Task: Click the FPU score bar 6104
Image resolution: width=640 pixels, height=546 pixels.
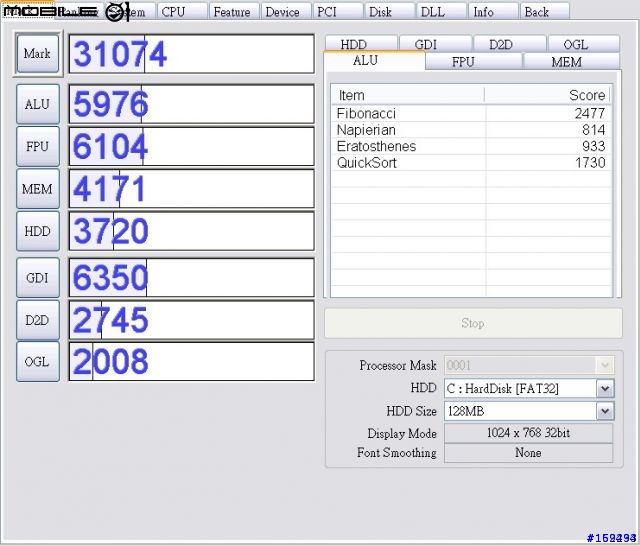Action: point(192,146)
